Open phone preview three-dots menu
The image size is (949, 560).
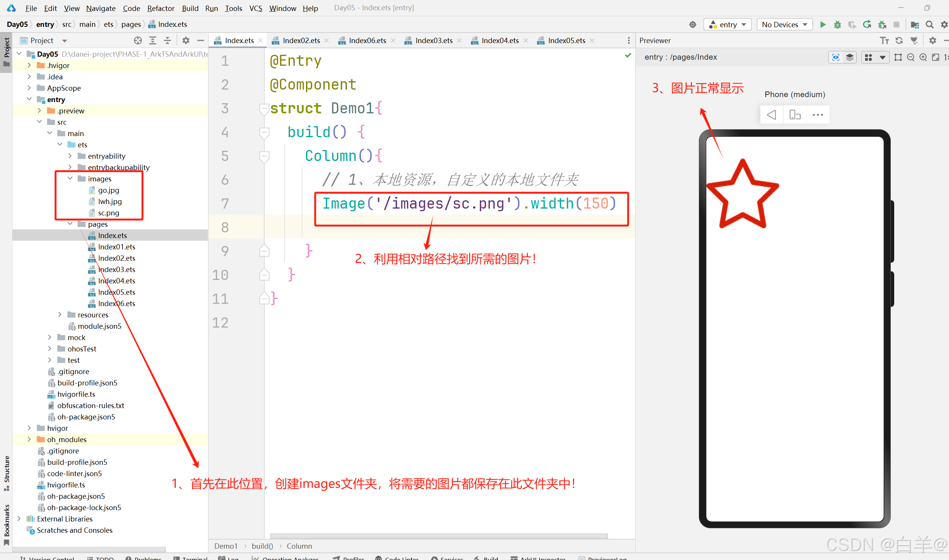[818, 114]
